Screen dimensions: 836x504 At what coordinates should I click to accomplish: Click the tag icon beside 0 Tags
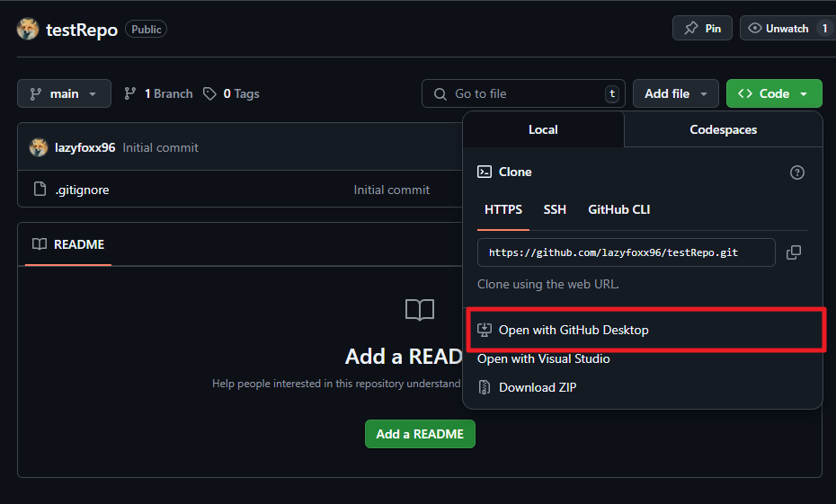coord(209,93)
